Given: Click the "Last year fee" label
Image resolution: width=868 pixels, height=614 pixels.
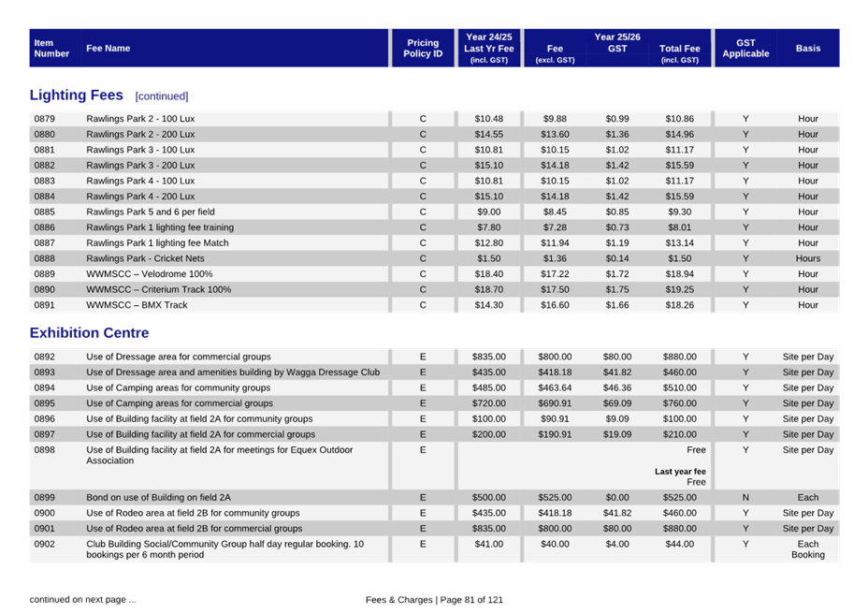Looking at the screenshot, I should (x=680, y=472).
